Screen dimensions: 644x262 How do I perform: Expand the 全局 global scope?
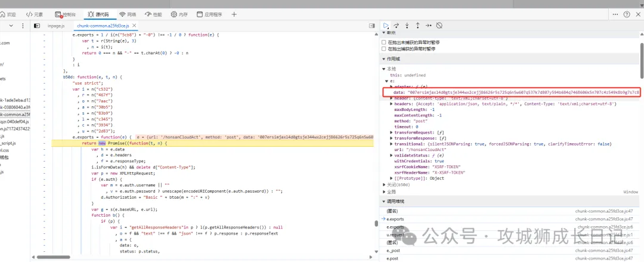click(x=385, y=192)
